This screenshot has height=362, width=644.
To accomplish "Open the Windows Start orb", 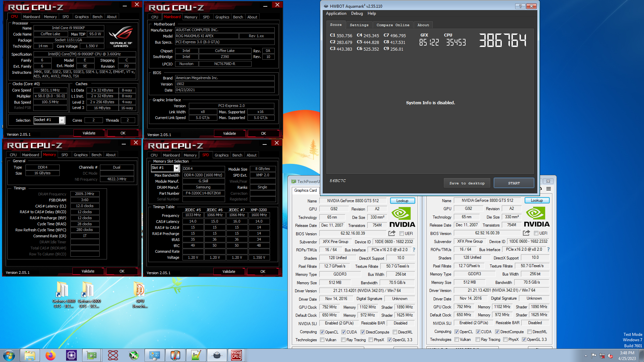I will (x=9, y=355).
